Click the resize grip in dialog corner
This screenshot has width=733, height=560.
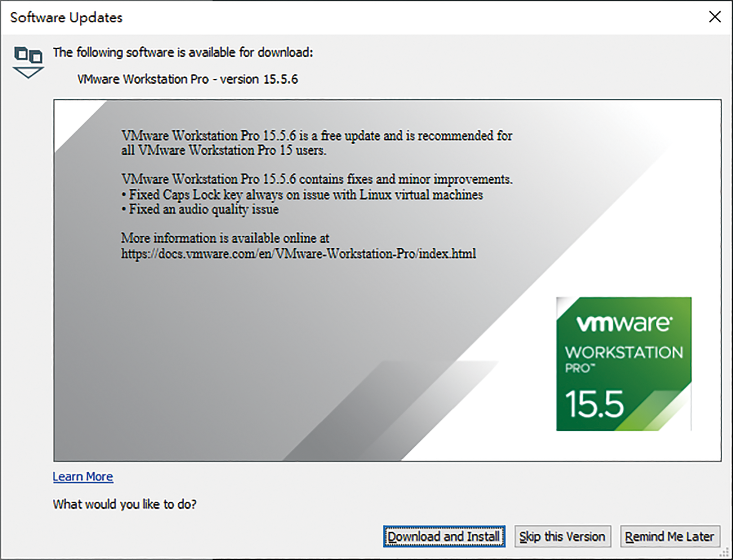tap(724, 552)
